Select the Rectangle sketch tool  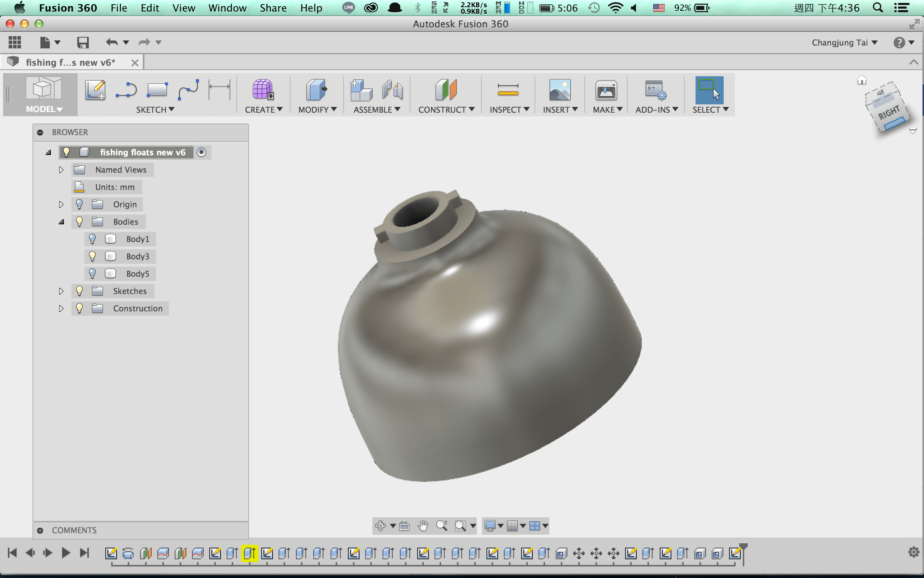tap(157, 90)
